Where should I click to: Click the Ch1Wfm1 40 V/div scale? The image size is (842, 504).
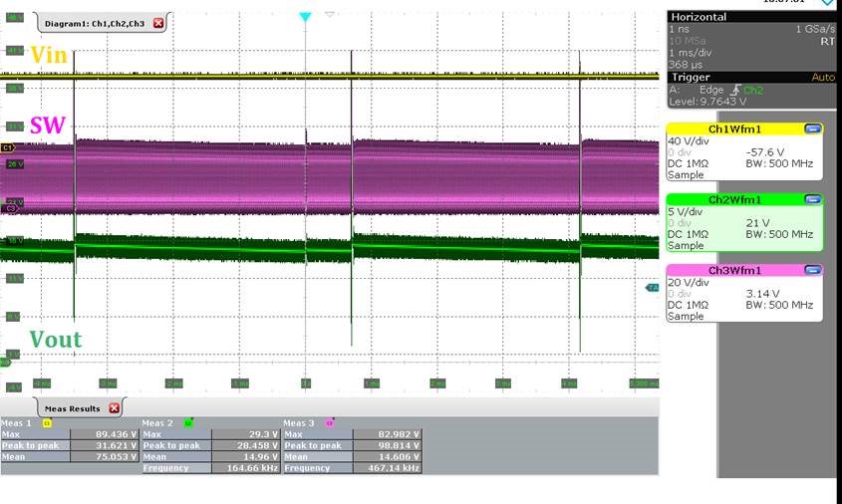tap(689, 141)
